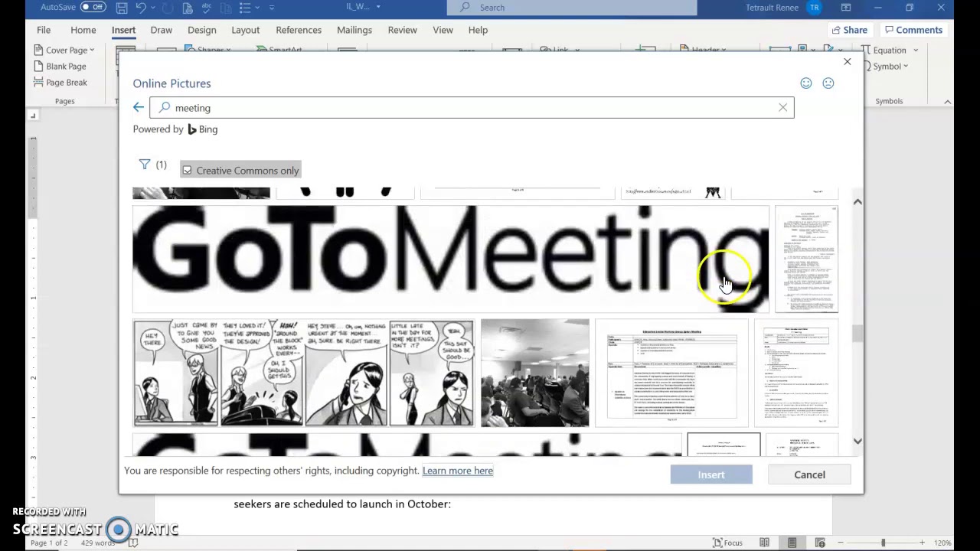
Task: Toggle the AutoSave switch
Action: [93, 7]
